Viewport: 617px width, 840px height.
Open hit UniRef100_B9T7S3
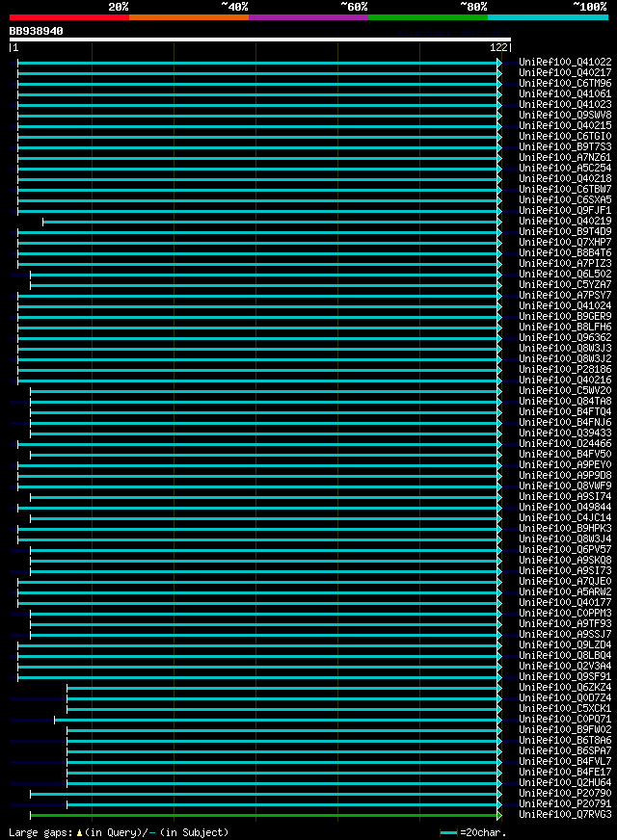(565, 146)
